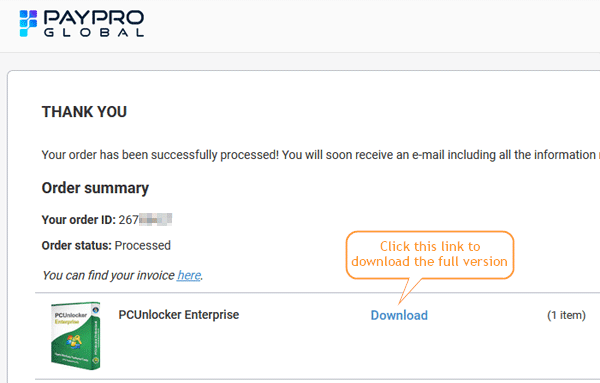Click the blurred part of the order ID
Image resolution: width=600 pixels, height=383 pixels.
tap(155, 220)
